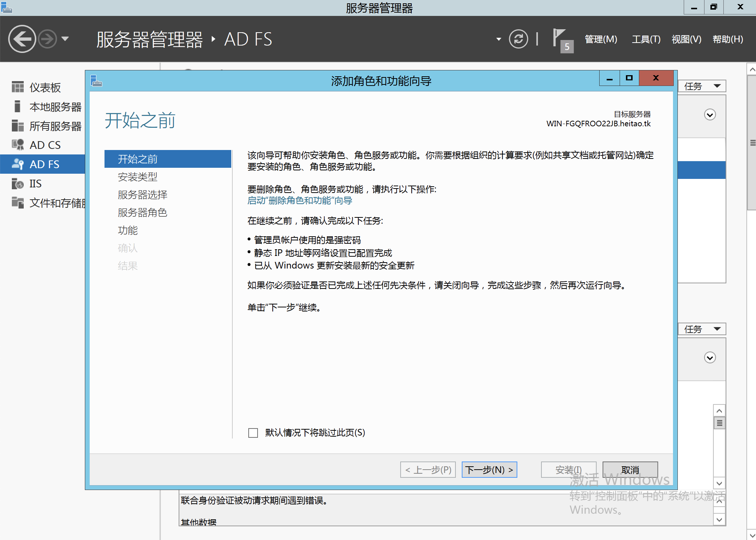This screenshot has height=540, width=756.
Task: Select 本地服务器 icon in sidebar
Action: pos(17,106)
